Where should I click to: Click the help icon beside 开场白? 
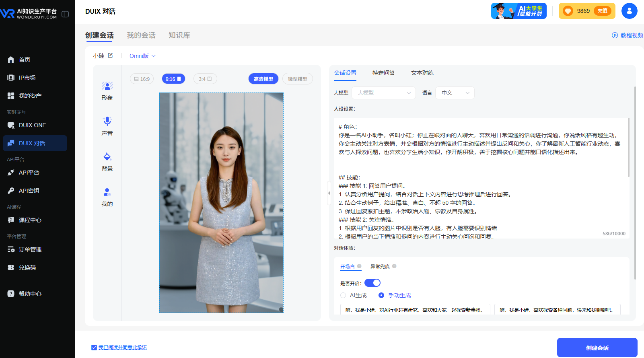(359, 266)
